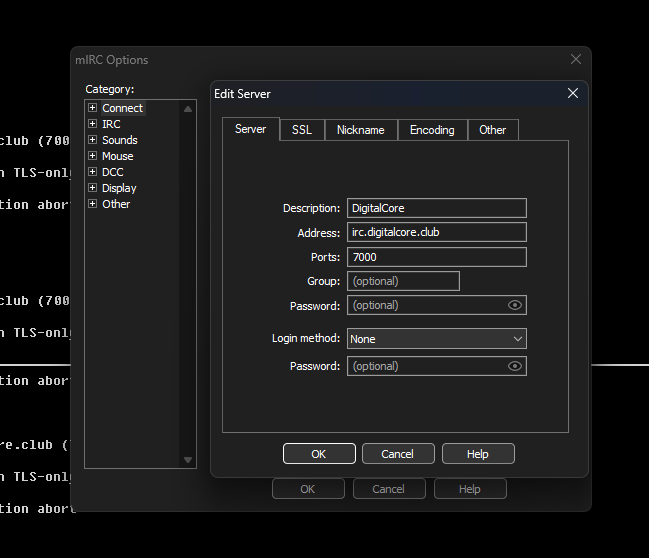Expand the Mouse category plus icon
649x558 pixels.
93,156
